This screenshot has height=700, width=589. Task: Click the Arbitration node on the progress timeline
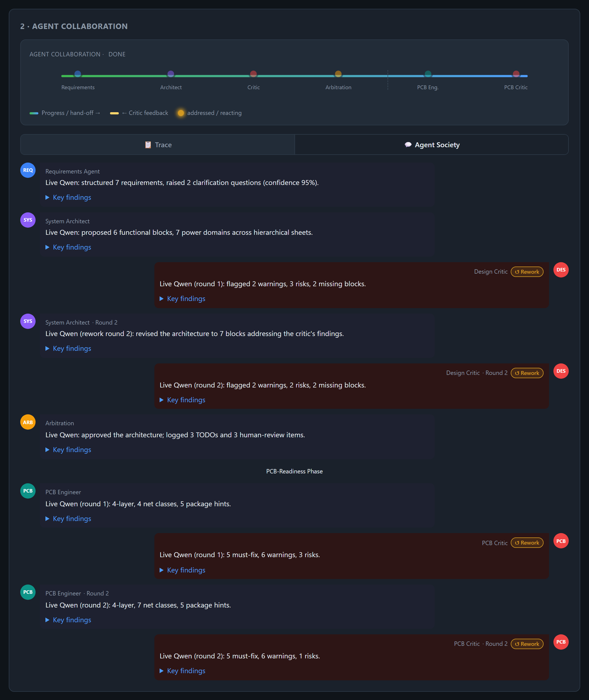point(338,74)
